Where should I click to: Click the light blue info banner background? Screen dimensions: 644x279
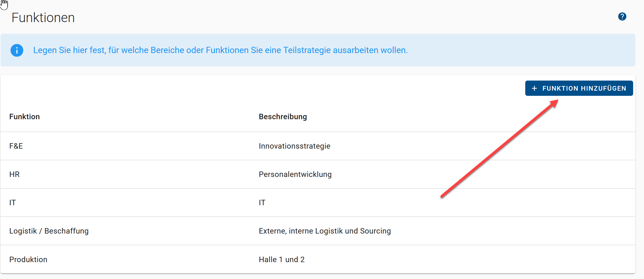(x=516, y=50)
